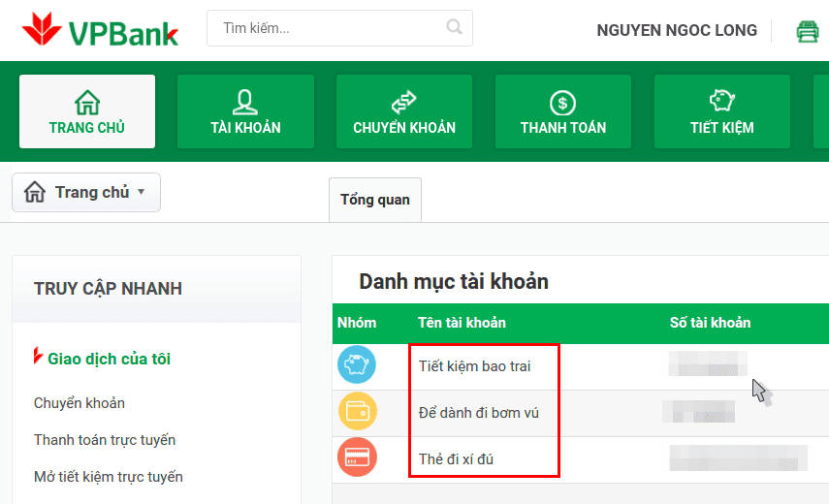Open the Chuyển khoản transfer tile
The width and height of the screenshot is (829, 504).
(404, 111)
